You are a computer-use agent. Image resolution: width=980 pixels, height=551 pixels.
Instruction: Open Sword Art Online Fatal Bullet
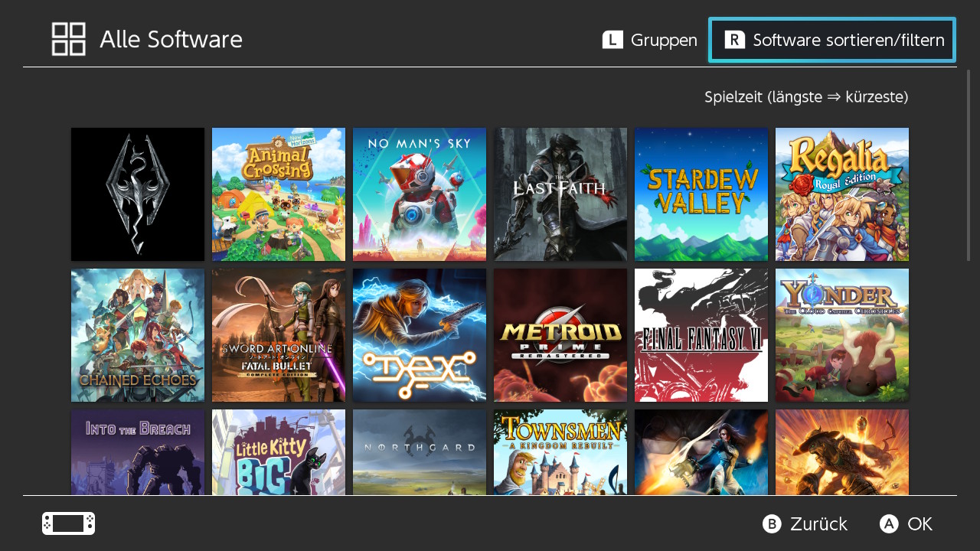point(279,335)
